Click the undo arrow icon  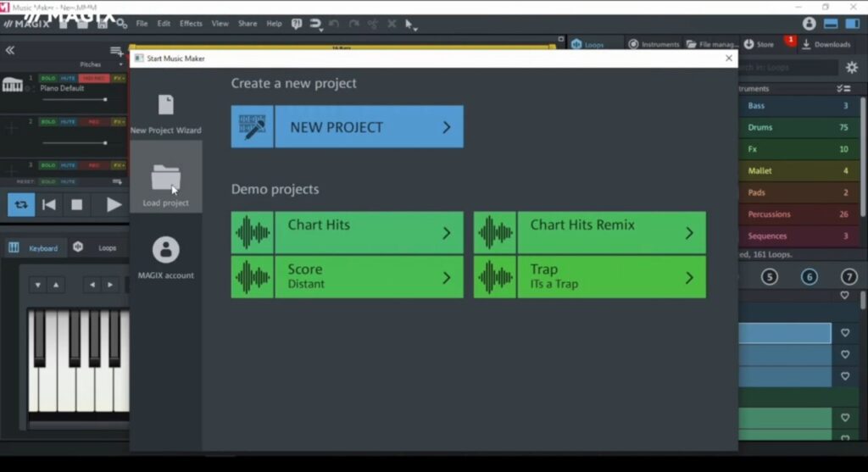click(x=334, y=24)
